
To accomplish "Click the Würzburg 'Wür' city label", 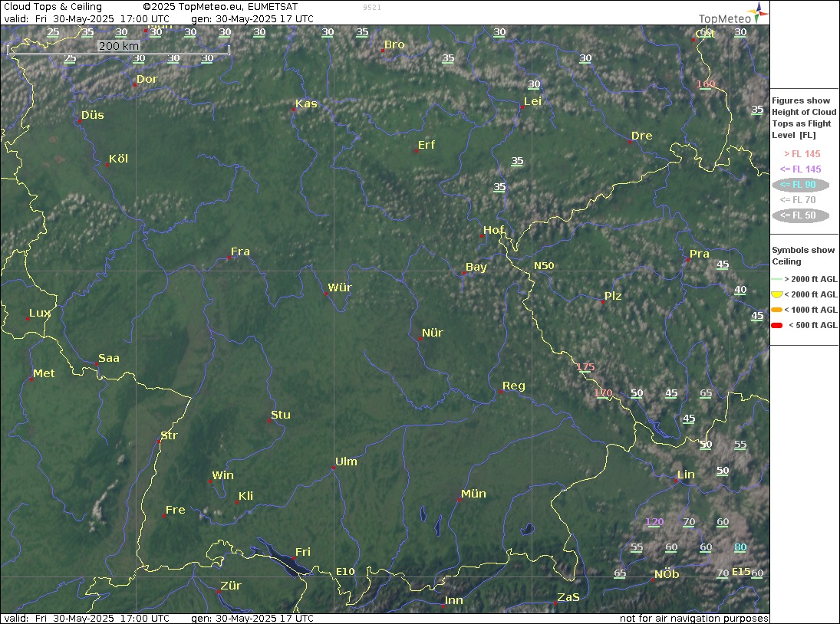I will [x=340, y=287].
